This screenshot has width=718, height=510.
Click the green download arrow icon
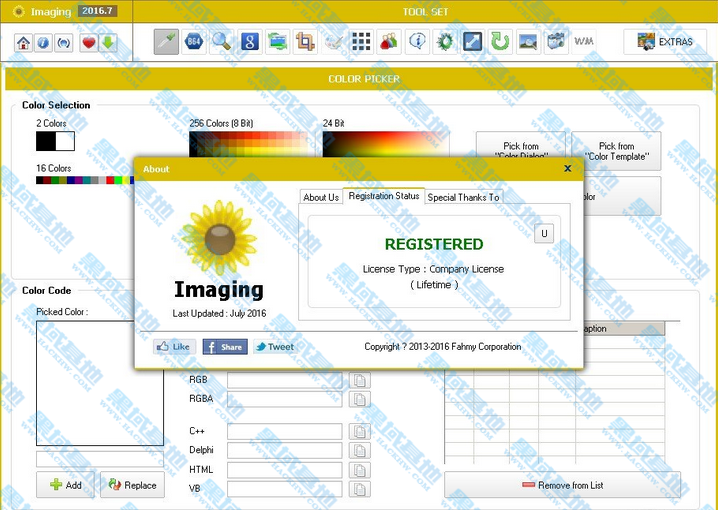tap(108, 43)
